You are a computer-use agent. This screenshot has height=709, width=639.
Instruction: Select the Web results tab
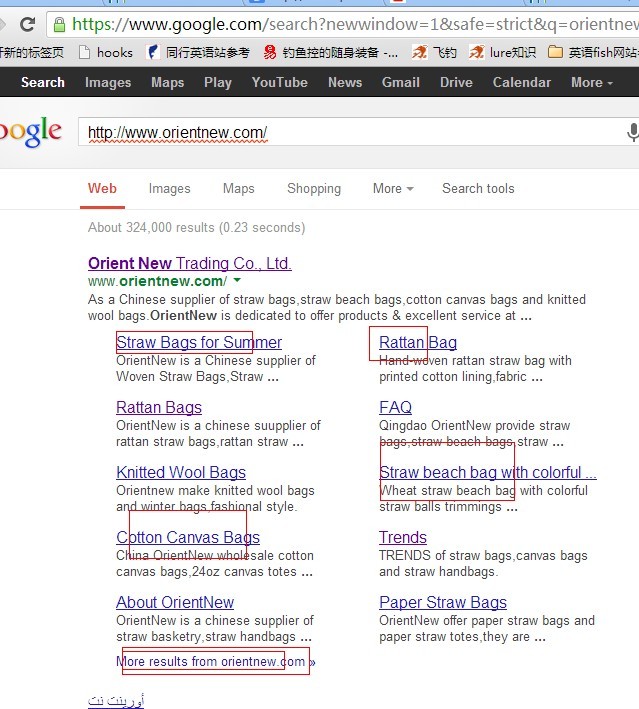(x=102, y=189)
